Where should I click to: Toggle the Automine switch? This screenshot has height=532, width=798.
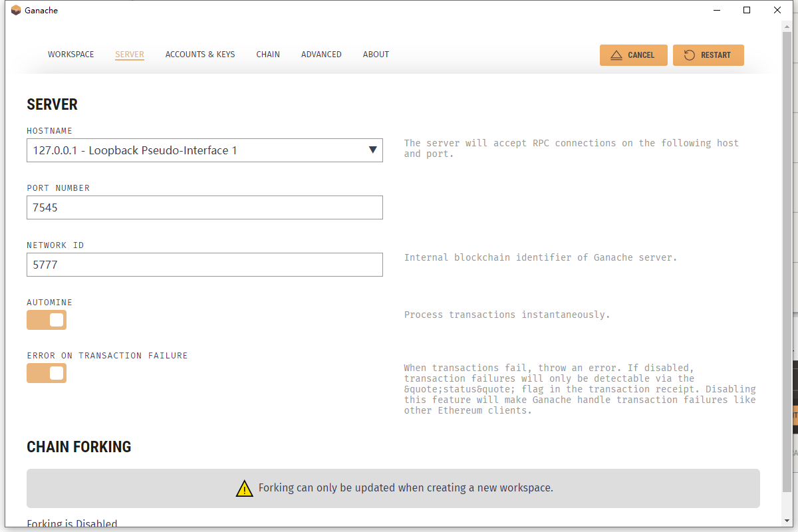47,320
